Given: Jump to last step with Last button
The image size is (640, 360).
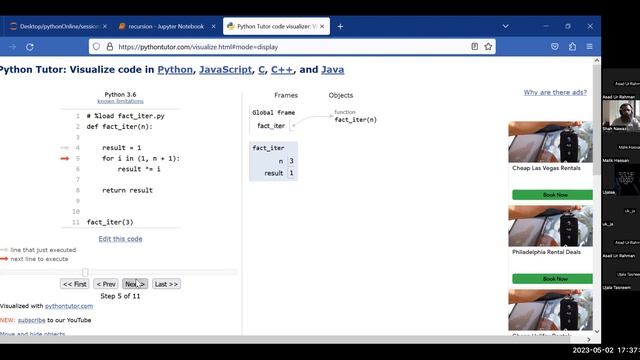Looking at the screenshot, I should 166,284.
